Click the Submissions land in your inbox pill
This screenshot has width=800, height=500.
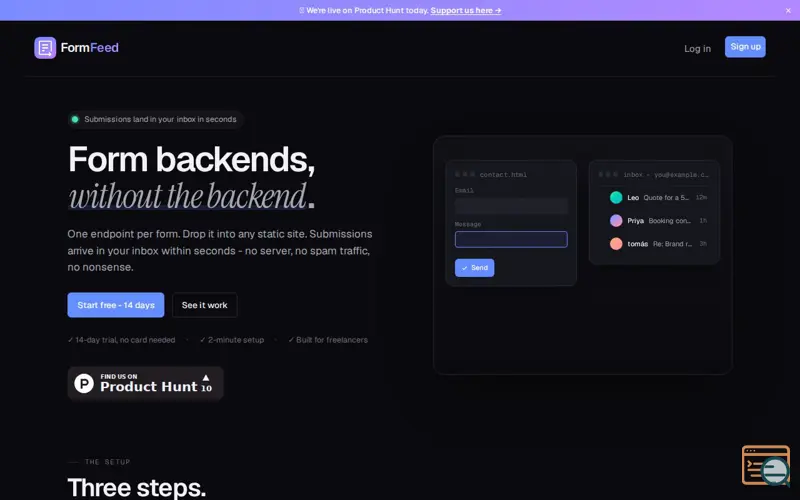[155, 119]
